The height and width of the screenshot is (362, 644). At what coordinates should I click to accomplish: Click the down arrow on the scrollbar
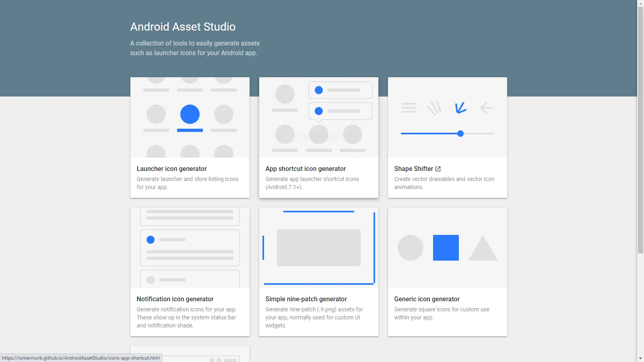(x=641, y=358)
